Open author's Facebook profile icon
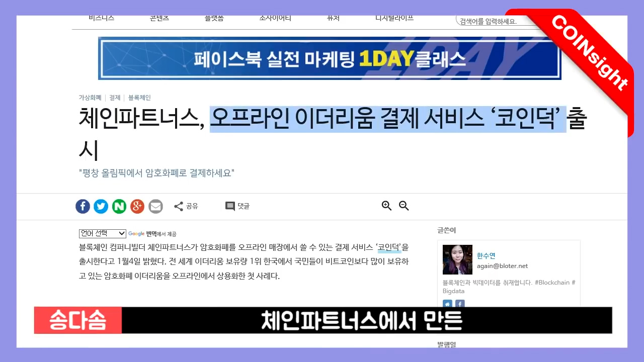Screen dimensions: 644x362 click(x=459, y=304)
